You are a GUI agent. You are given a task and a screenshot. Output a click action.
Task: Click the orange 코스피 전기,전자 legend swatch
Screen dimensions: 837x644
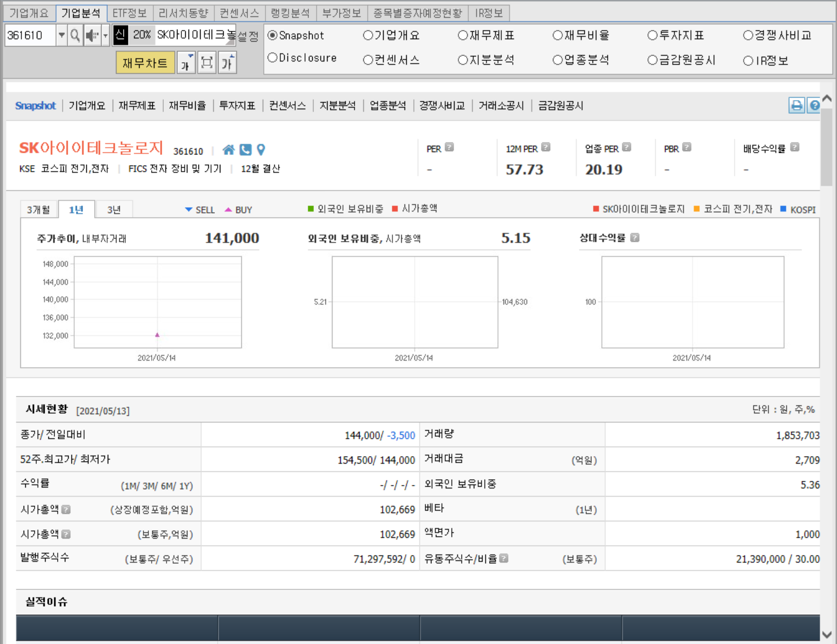point(697,209)
